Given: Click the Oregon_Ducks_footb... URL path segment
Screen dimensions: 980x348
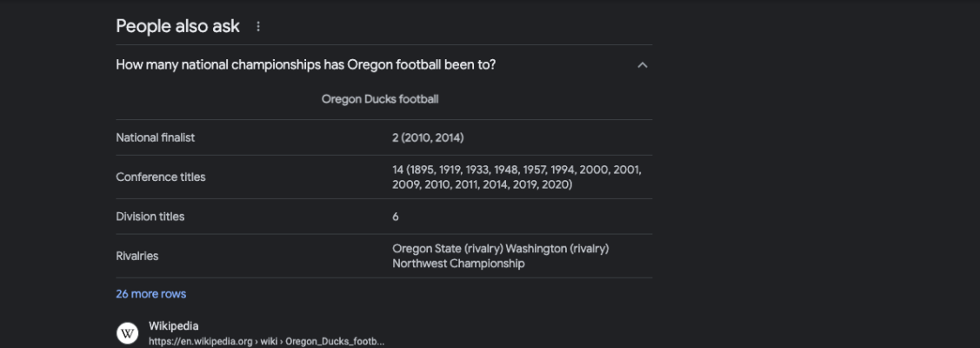Looking at the screenshot, I should coord(335,342).
